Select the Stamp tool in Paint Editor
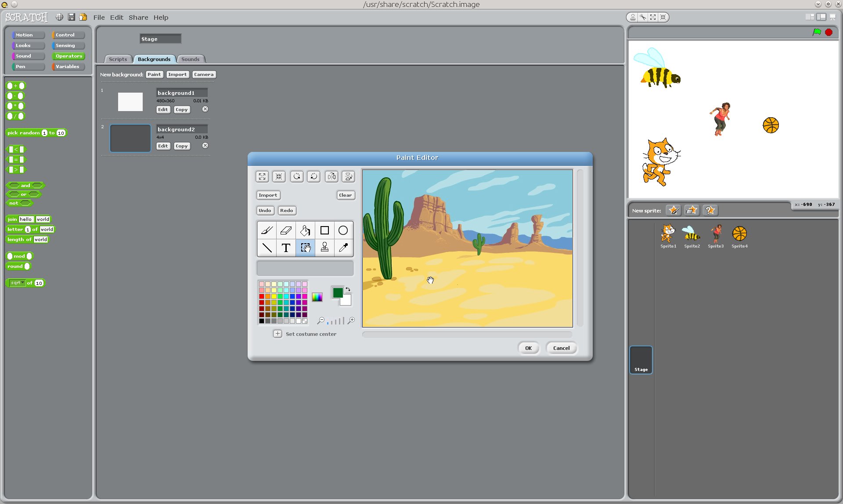Viewport: 843px width, 504px height. click(324, 248)
